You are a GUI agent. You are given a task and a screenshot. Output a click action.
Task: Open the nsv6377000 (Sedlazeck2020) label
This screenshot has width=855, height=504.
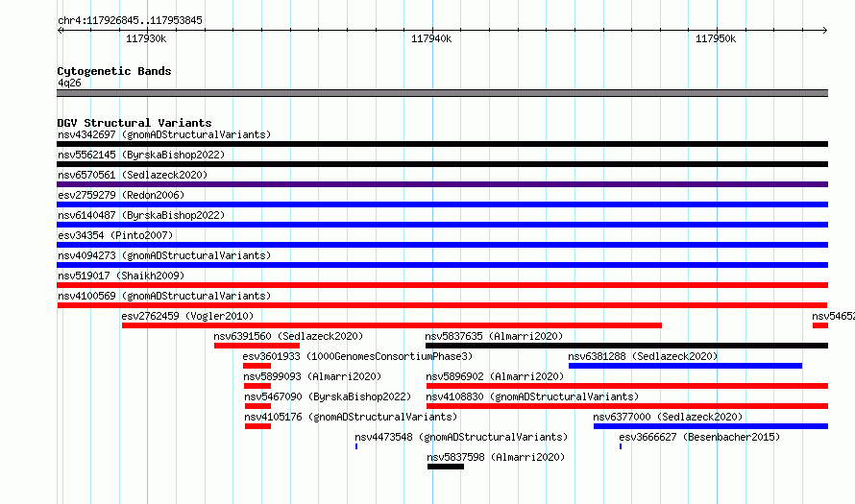click(x=668, y=417)
